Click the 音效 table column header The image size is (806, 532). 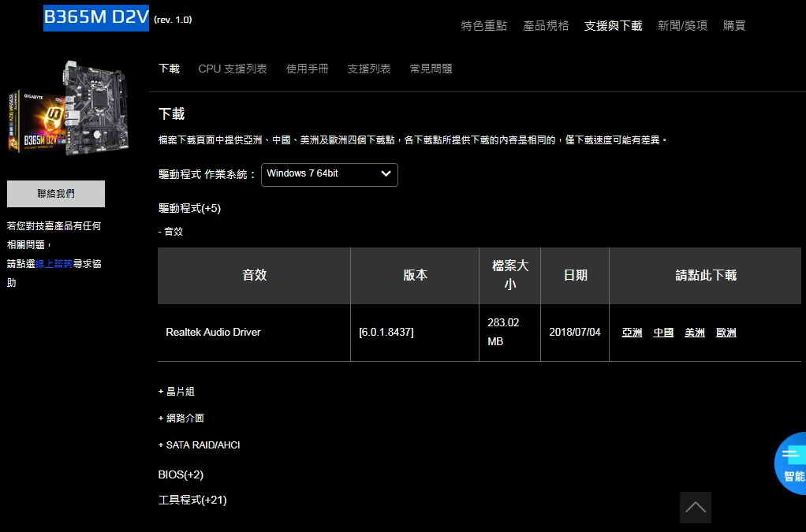[254, 275]
